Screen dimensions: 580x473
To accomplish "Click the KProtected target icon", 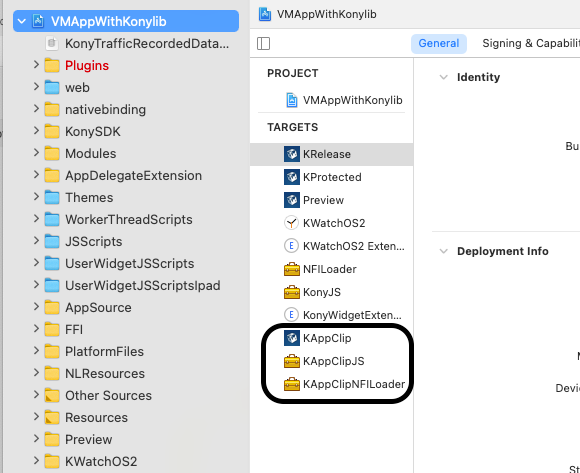I will point(291,177).
